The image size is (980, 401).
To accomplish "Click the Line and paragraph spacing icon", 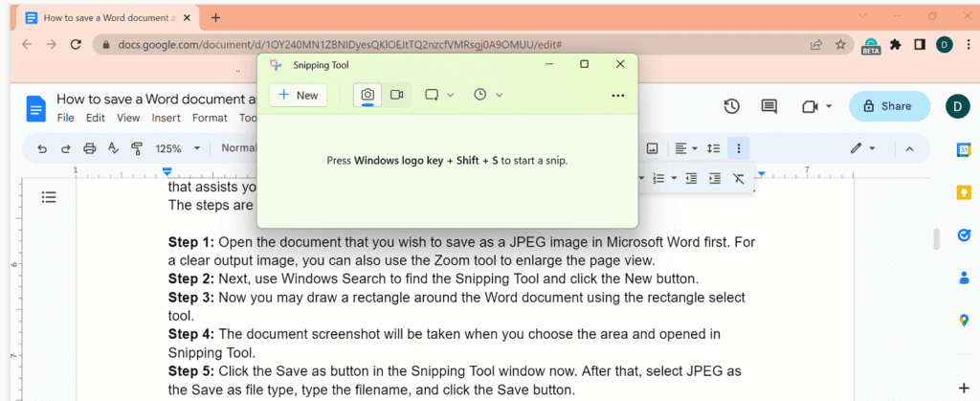I will click(713, 148).
